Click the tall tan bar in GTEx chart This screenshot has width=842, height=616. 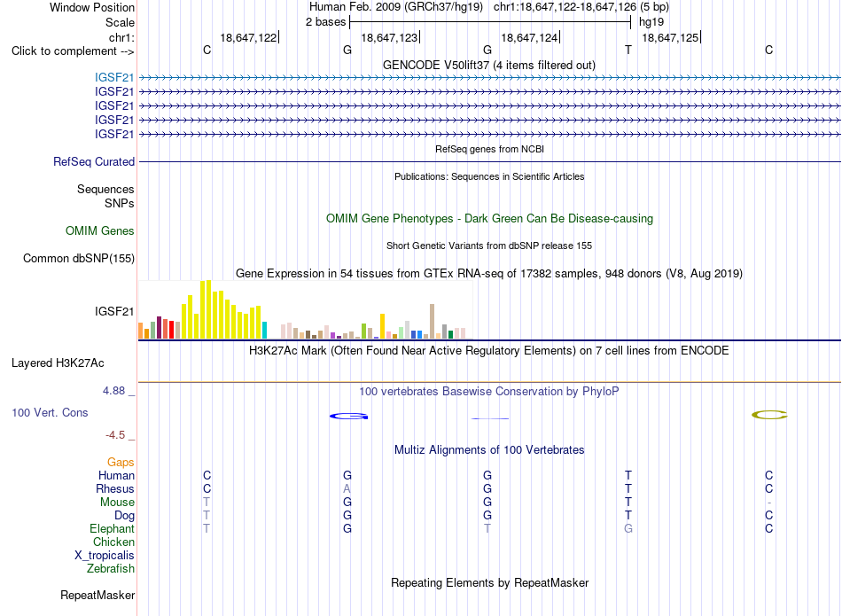(x=432, y=322)
